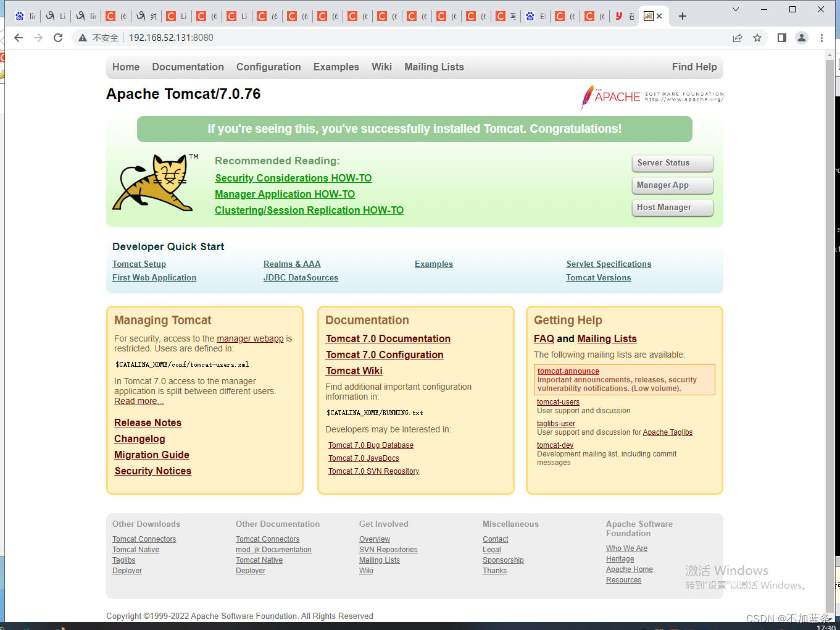Click the not-secure warning icon
This screenshot has height=630, width=840.
click(x=83, y=38)
